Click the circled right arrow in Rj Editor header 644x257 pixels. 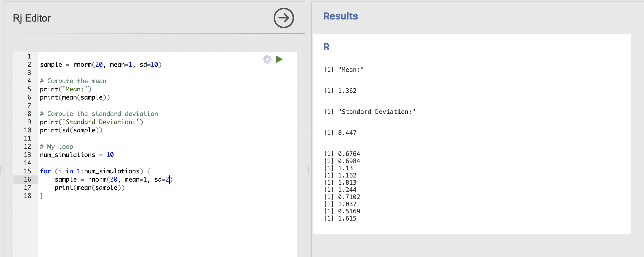point(284,18)
